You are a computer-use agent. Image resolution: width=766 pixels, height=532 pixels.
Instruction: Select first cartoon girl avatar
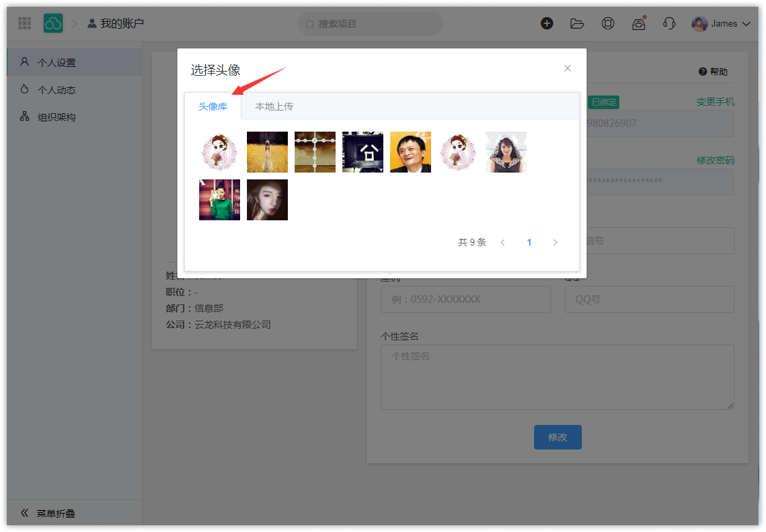[220, 152]
